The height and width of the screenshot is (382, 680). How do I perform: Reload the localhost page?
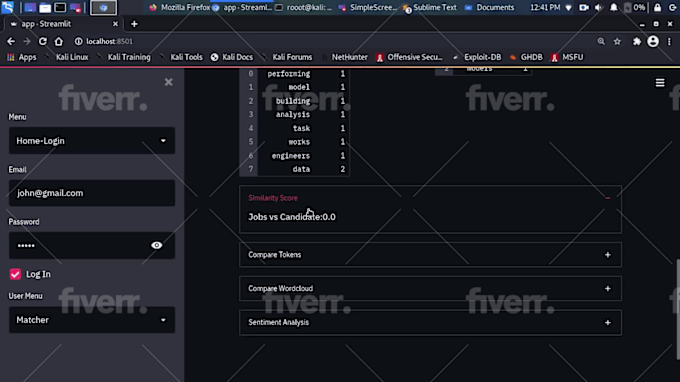click(x=42, y=41)
